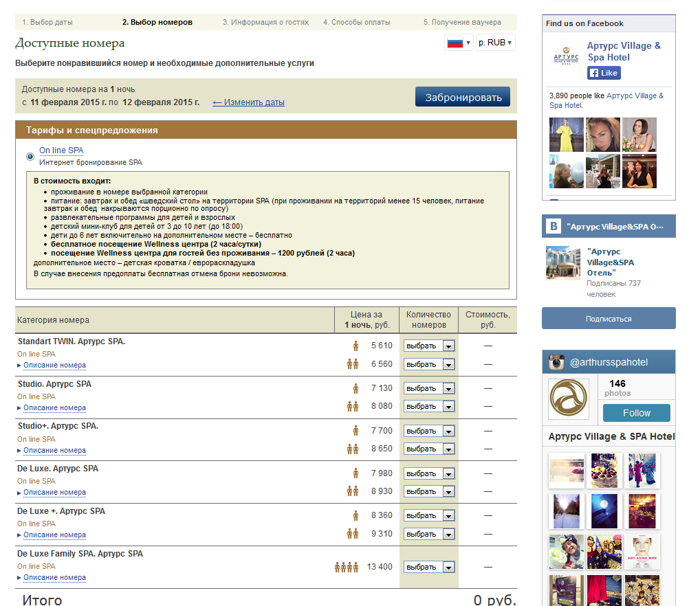Click the Артурс logo in Facebook widget
Screen dimensions: 700x606
[x=566, y=56]
